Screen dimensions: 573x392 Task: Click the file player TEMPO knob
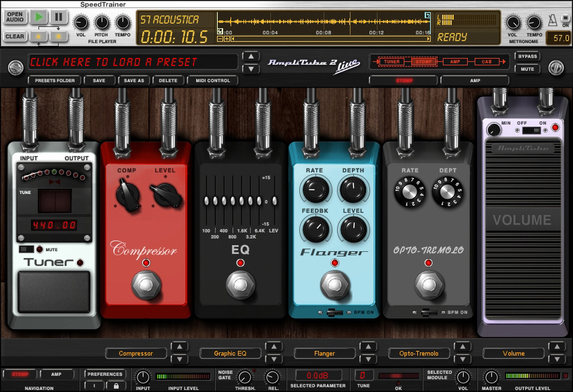click(123, 23)
